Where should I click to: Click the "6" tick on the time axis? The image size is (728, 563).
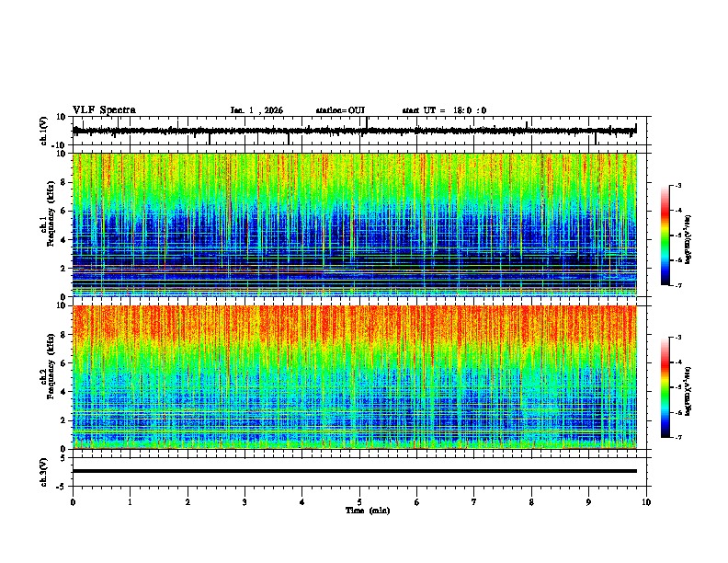pos(417,502)
